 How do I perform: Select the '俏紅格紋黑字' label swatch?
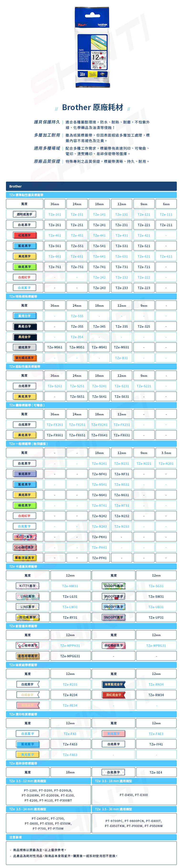click(x=114, y=646)
